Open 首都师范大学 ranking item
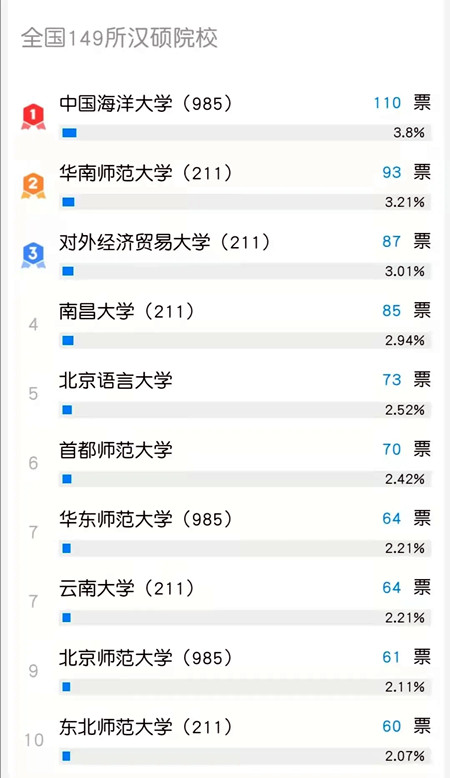This screenshot has width=450, height=778. (116, 450)
